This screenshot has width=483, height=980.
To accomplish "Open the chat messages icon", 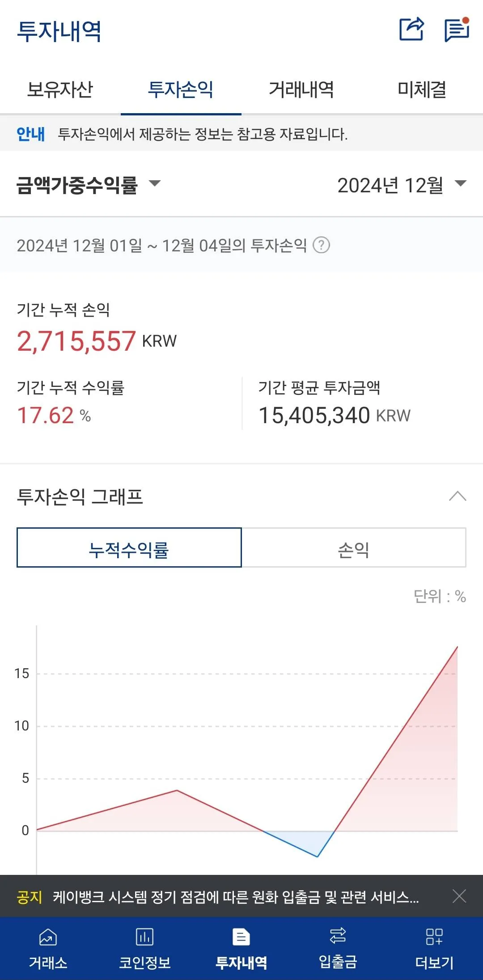I will [456, 30].
